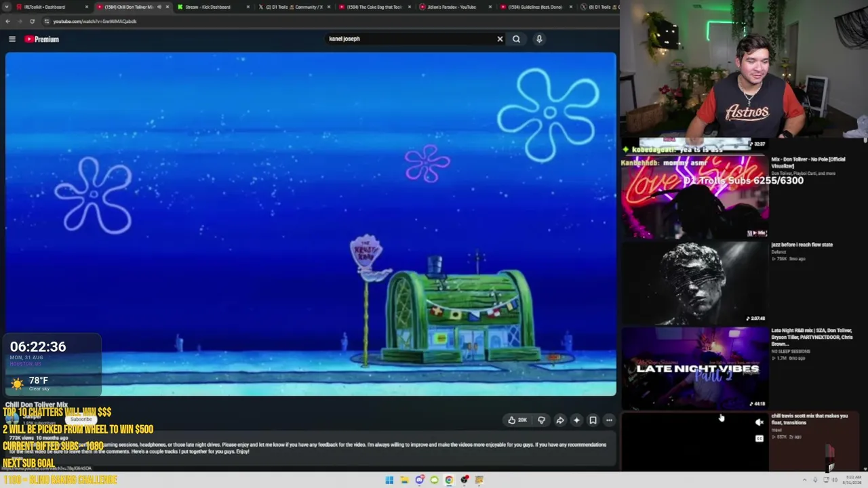
Task: Open the volume control in system tray
Action: 834,480
